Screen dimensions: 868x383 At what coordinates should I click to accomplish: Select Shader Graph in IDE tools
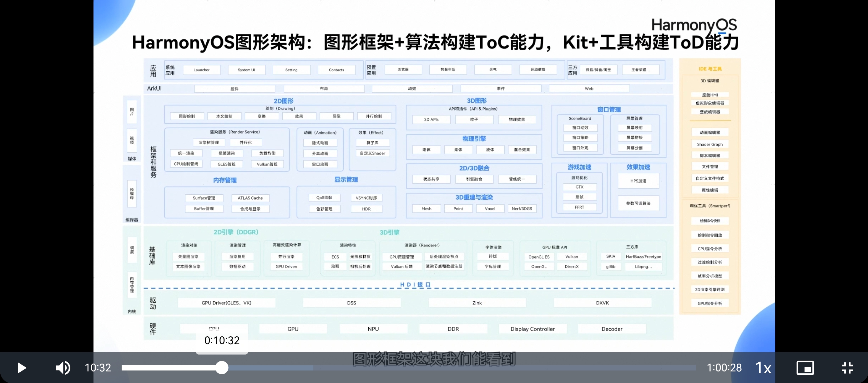click(710, 144)
